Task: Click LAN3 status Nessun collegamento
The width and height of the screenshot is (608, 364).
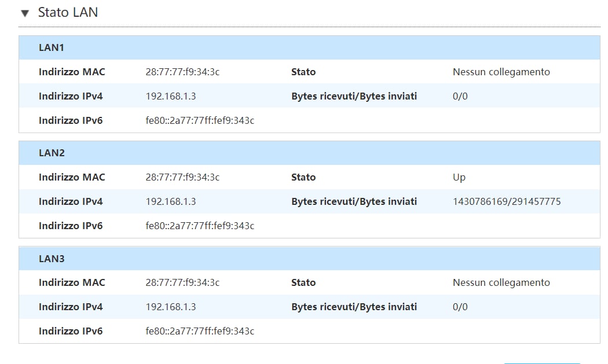Action: (x=501, y=282)
